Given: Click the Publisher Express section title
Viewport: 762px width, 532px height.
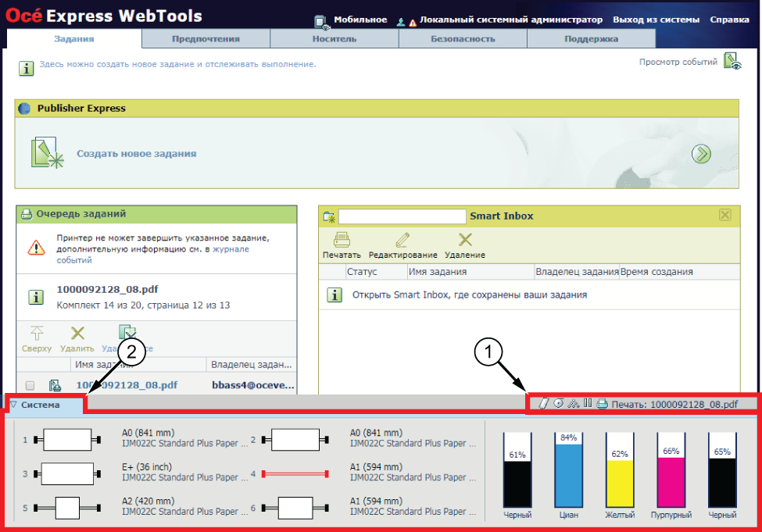Looking at the screenshot, I should (81, 109).
